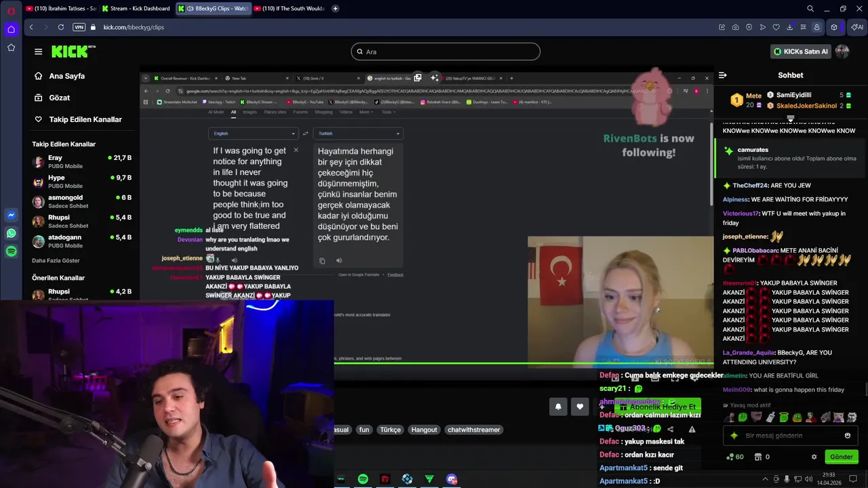
Task: Open the Opera AI assistant button
Action: (856, 27)
